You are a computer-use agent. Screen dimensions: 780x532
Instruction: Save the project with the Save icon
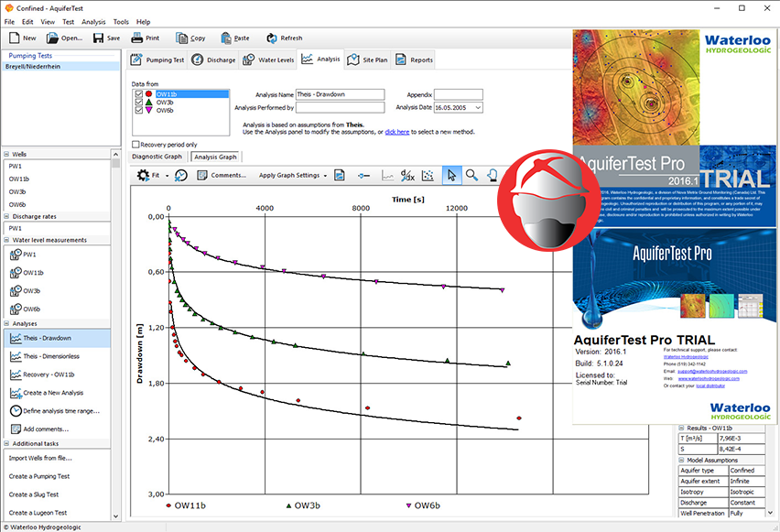coord(98,38)
